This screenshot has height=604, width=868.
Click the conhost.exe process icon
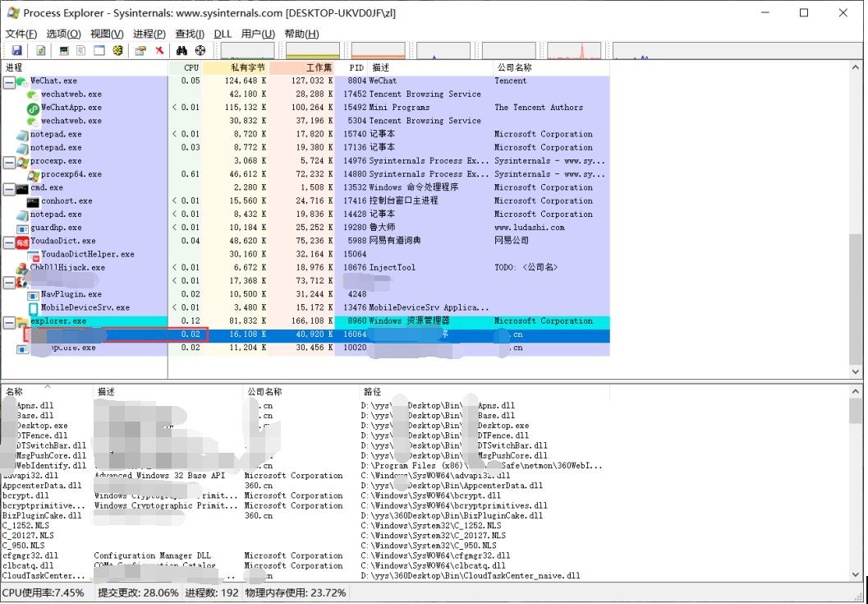[x=33, y=201]
